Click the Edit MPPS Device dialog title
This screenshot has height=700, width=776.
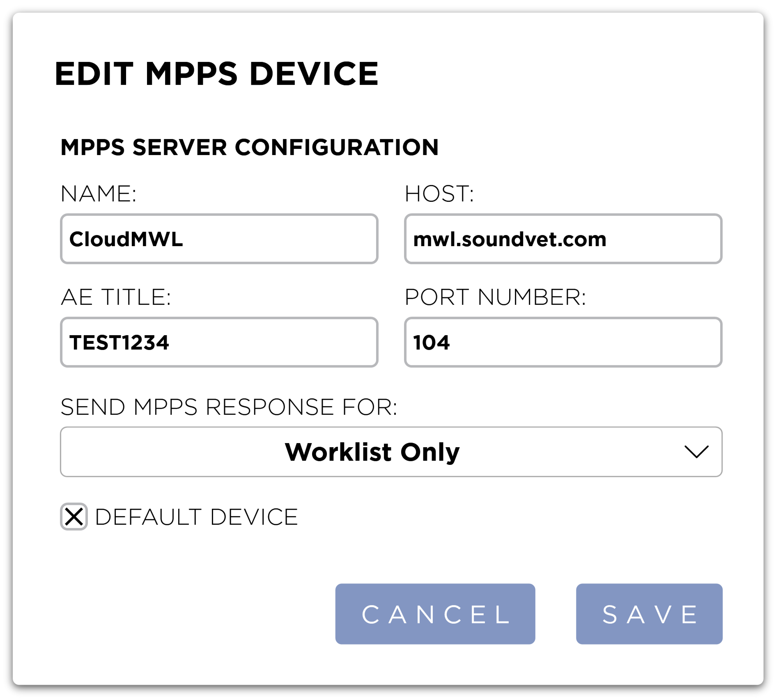click(216, 74)
